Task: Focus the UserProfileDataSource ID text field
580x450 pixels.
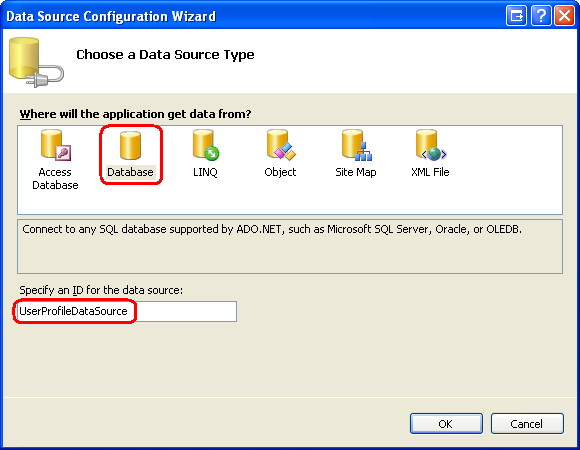Action: point(127,311)
